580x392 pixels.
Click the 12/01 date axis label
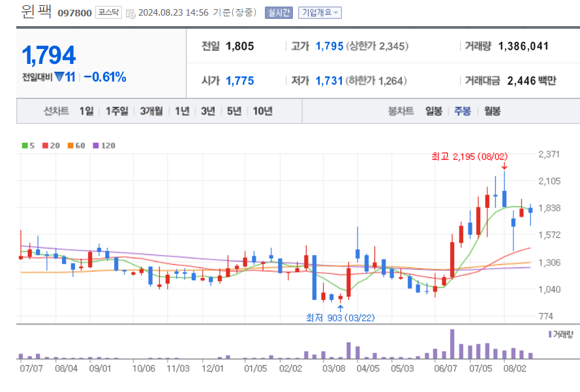click(x=212, y=369)
